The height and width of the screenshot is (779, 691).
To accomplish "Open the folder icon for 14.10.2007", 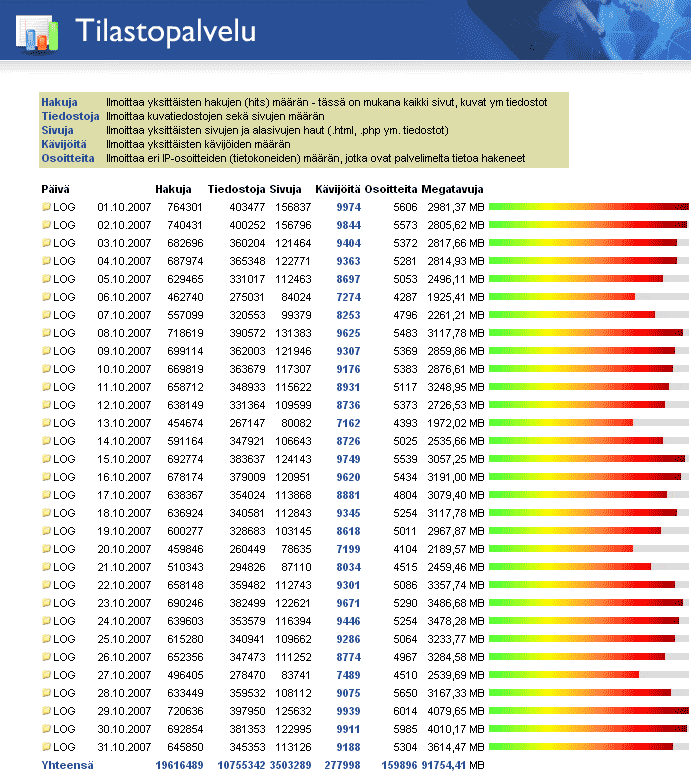I will pos(47,441).
